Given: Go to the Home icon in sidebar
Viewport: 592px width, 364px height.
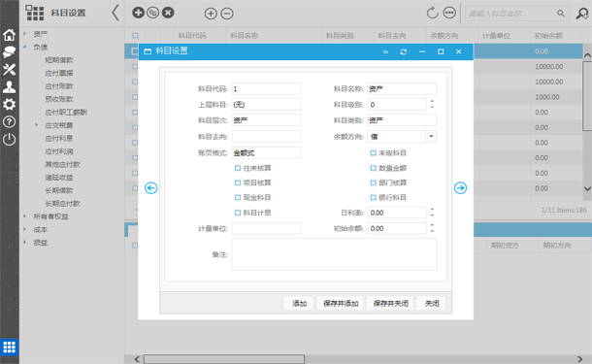Looking at the screenshot, I should point(9,35).
